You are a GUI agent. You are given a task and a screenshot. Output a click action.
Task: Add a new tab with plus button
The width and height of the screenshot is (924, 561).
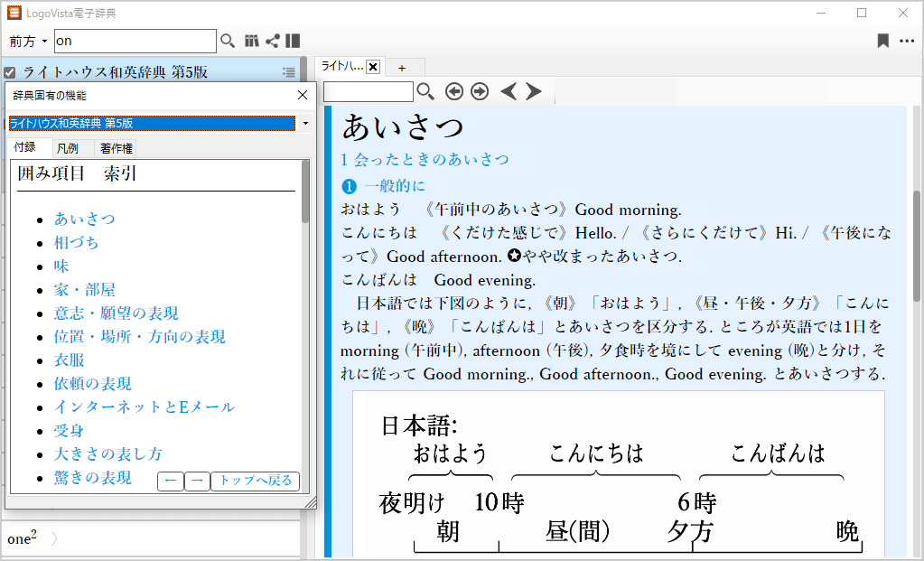pos(402,68)
